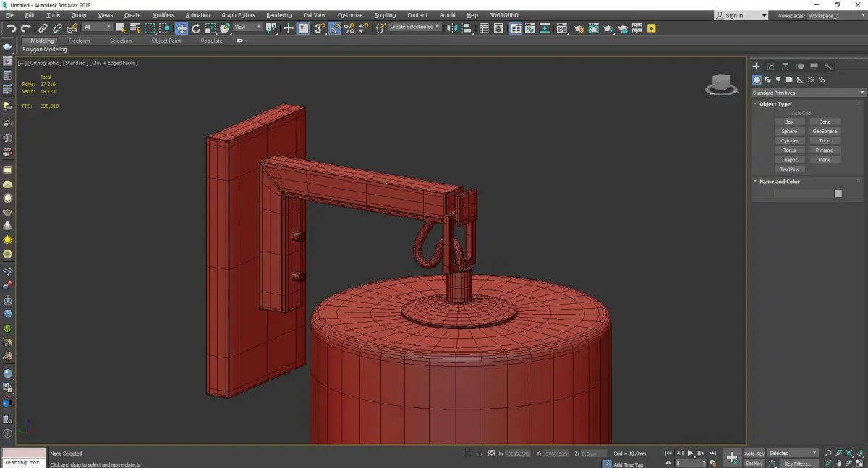
Task: Activate the Select and Rotate tool
Action: (x=196, y=28)
